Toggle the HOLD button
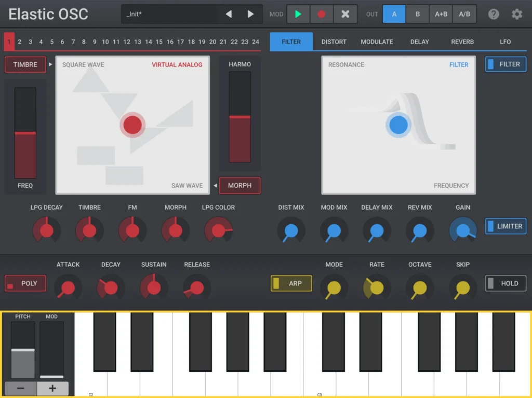 point(506,283)
